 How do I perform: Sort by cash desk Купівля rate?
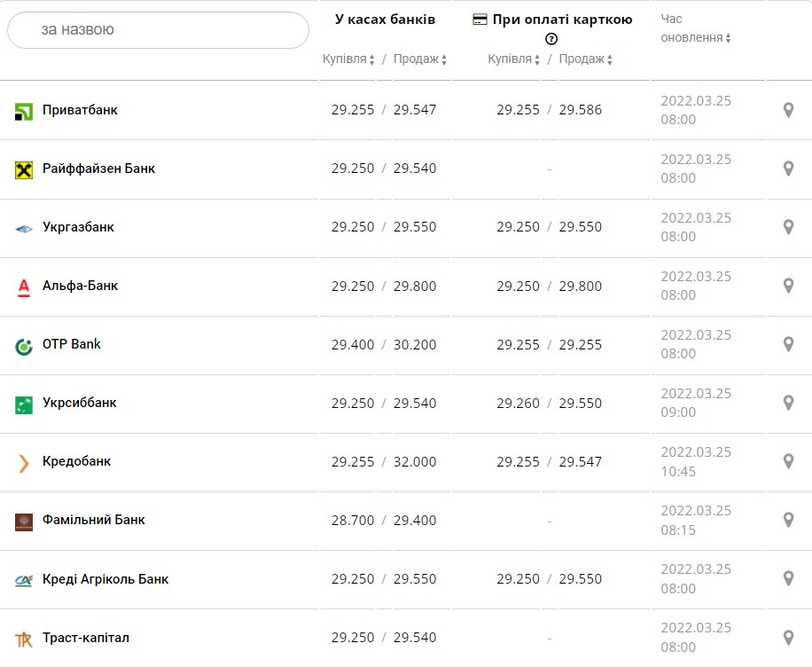coord(348,59)
